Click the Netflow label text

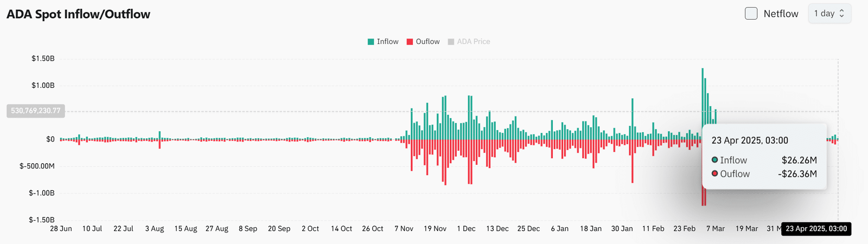click(x=781, y=14)
